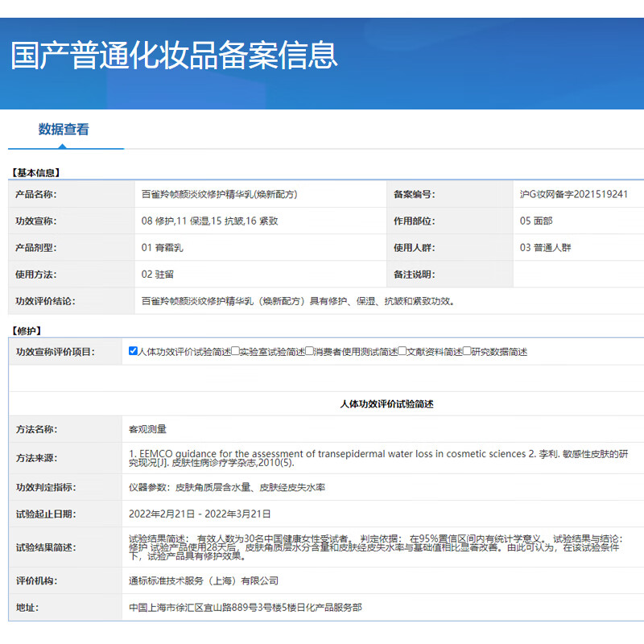Viewport: 644px width, 644px height.
Task: Click the 使用人群 label cell
Action: coord(450,248)
